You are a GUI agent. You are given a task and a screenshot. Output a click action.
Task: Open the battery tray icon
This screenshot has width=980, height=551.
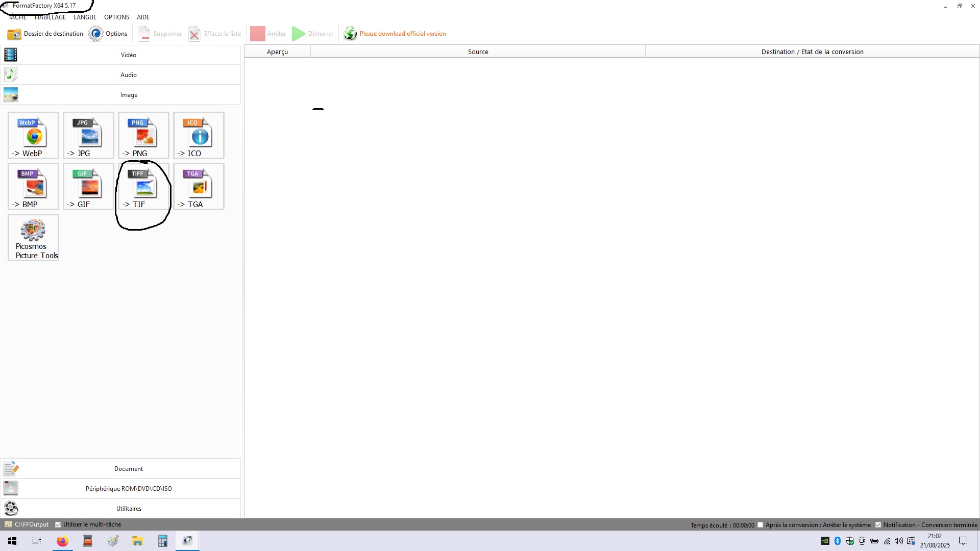point(874,541)
